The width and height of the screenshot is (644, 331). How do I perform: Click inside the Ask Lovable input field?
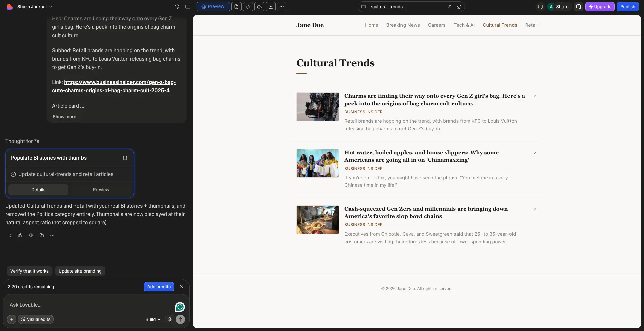click(84, 305)
